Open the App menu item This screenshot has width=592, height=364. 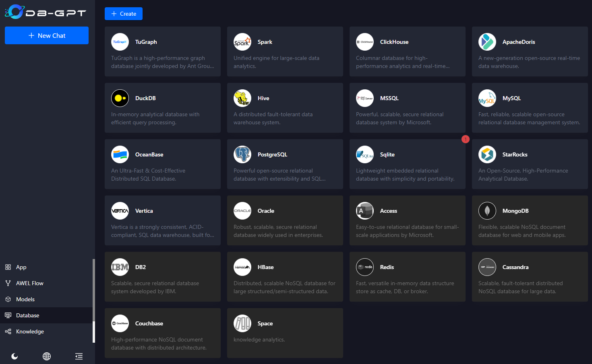(47, 267)
